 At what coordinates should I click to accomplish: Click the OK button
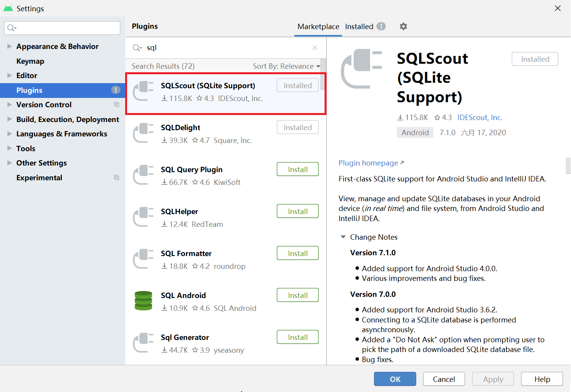[x=395, y=379]
